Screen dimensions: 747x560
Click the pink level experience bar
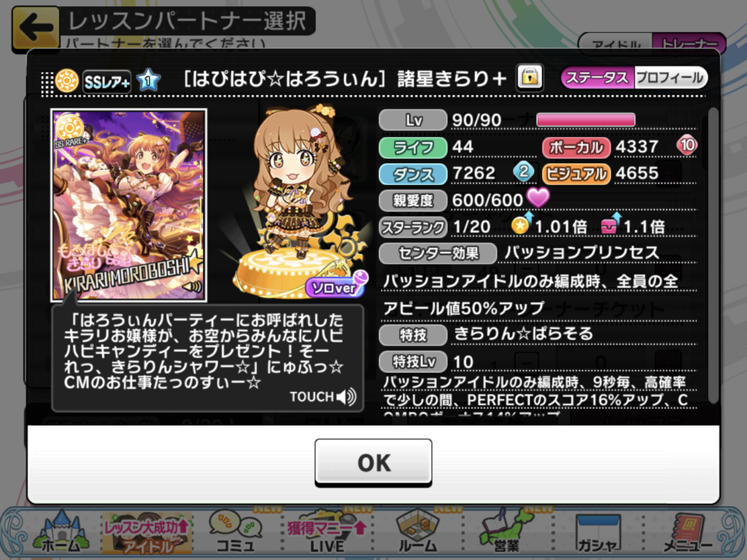(x=586, y=120)
